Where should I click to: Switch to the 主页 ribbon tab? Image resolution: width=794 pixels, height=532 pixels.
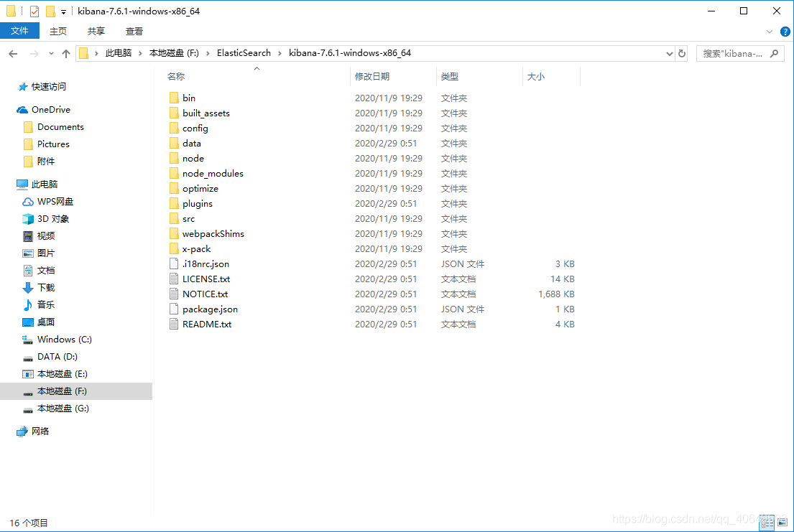coord(57,32)
